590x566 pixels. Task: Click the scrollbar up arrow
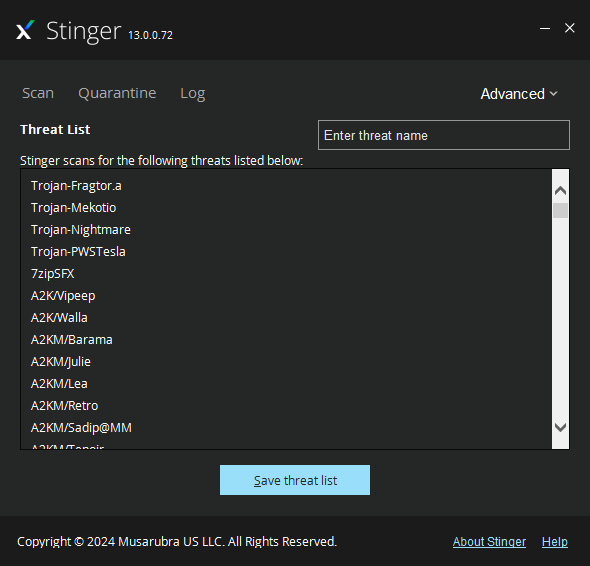pyautogui.click(x=560, y=191)
